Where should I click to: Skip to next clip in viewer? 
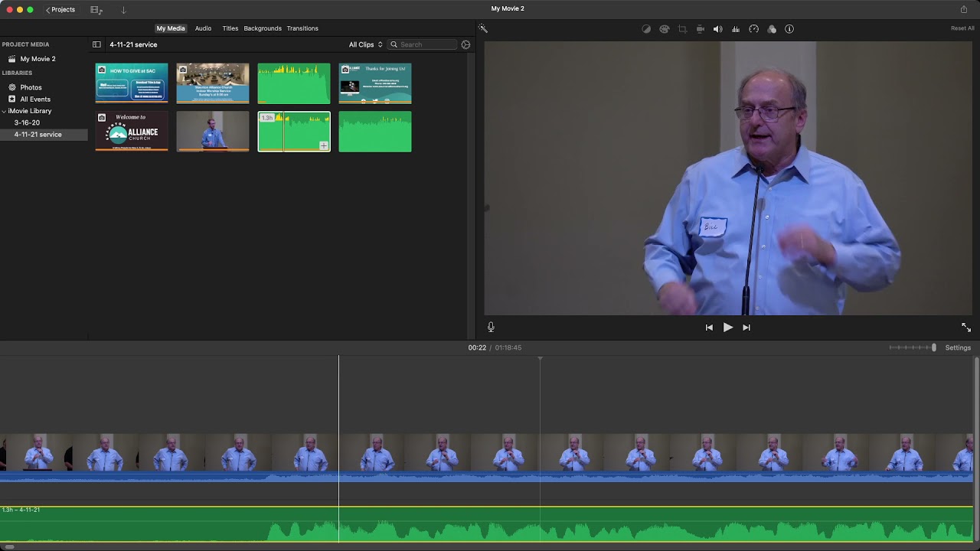point(746,328)
